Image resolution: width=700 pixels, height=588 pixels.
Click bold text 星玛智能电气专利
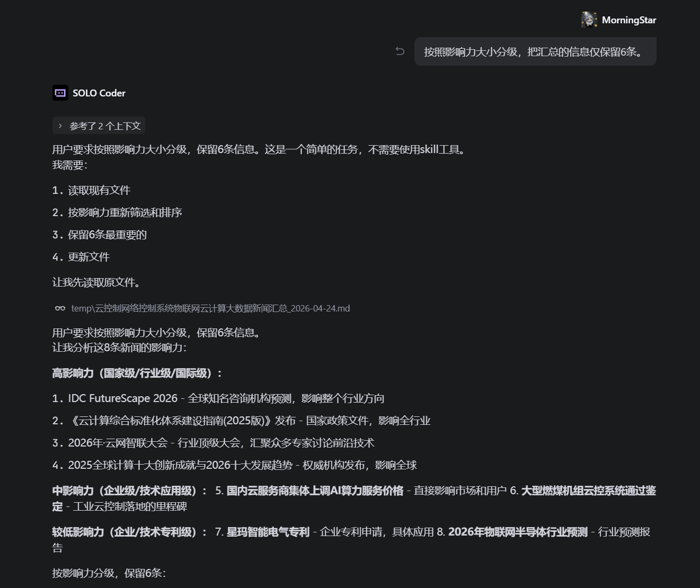(268, 532)
